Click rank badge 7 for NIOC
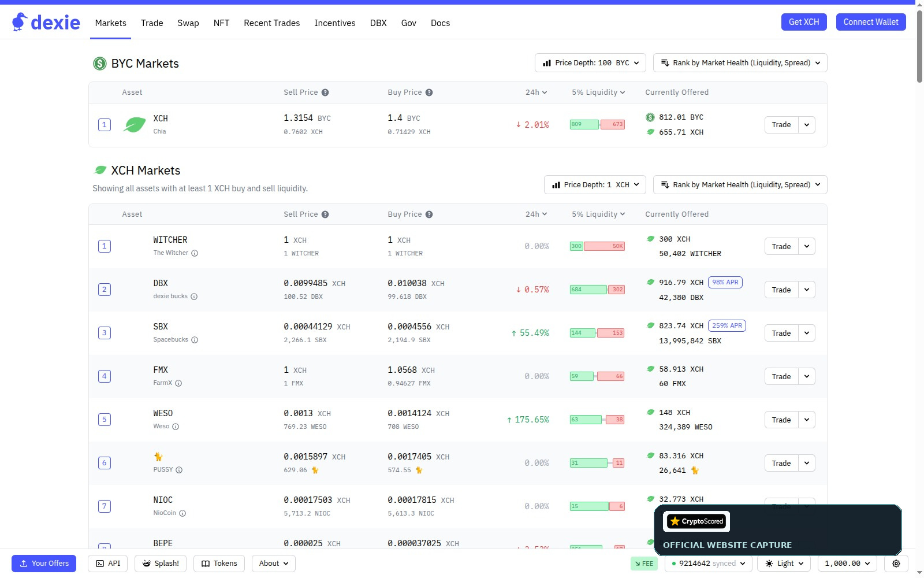924x578 pixels. (x=105, y=506)
